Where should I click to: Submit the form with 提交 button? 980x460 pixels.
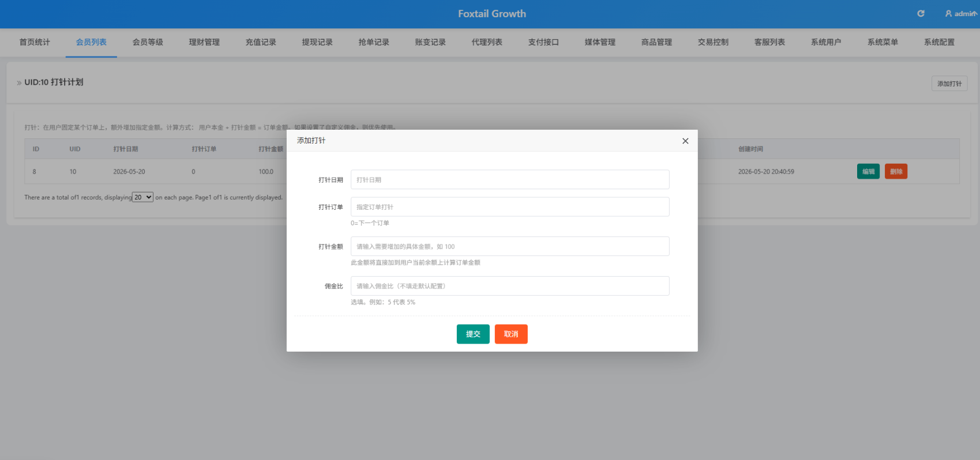[x=473, y=334]
